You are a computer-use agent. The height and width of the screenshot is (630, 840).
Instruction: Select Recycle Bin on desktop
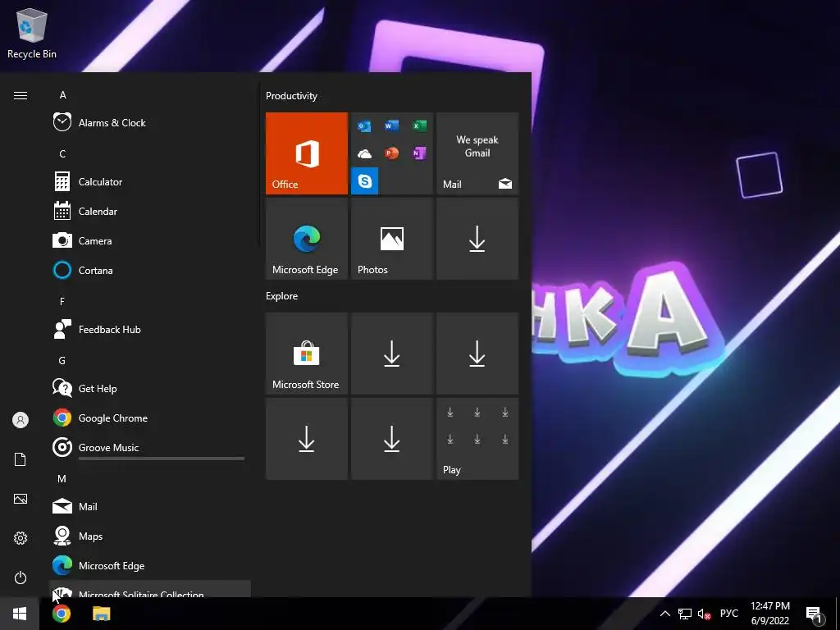coord(32,33)
